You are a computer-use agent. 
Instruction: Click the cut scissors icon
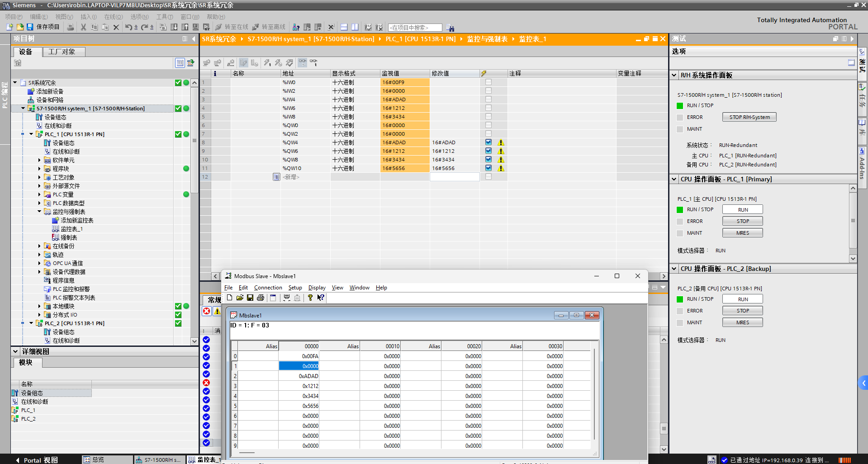[x=83, y=27]
